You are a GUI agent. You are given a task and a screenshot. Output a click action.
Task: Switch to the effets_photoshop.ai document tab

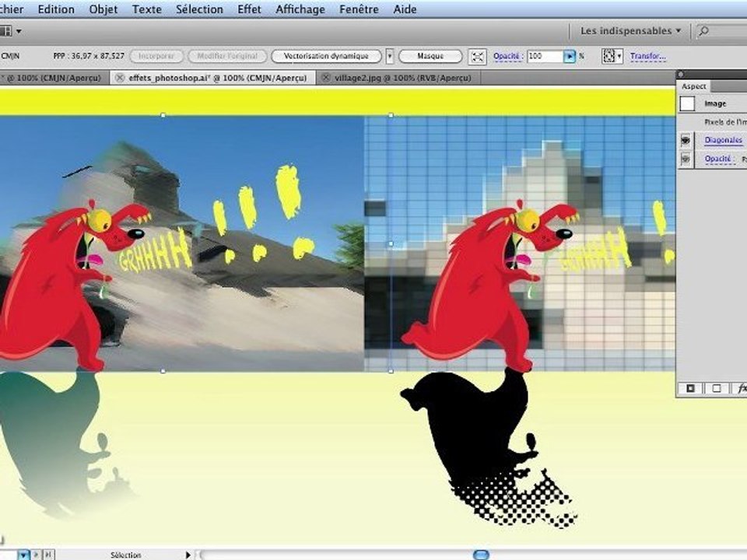pyautogui.click(x=217, y=78)
